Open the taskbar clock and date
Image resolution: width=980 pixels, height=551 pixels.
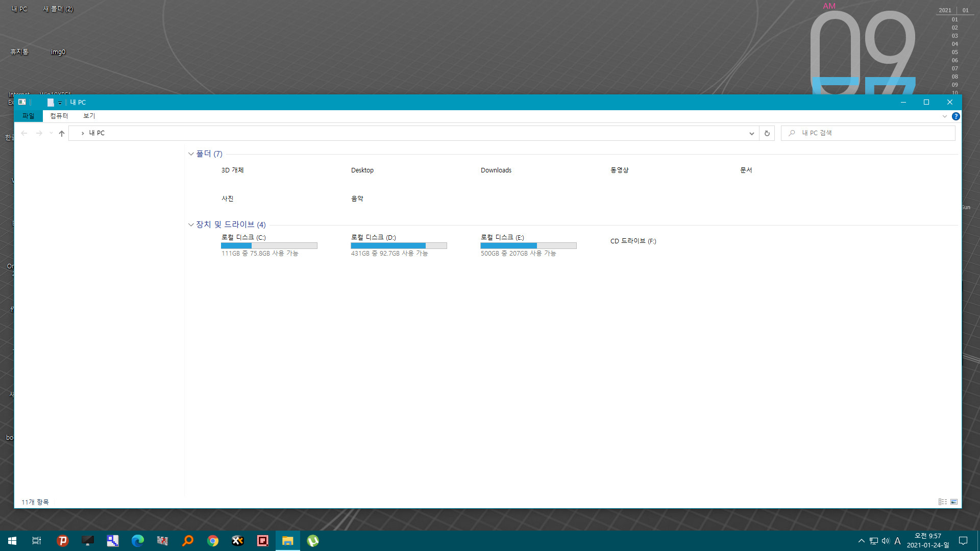[927, 541]
